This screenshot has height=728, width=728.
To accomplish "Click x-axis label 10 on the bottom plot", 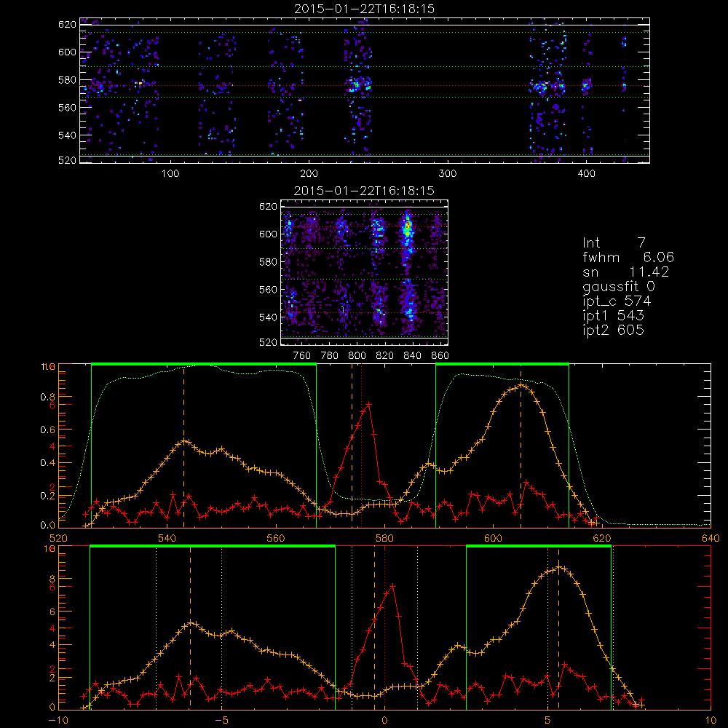I will (x=711, y=720).
